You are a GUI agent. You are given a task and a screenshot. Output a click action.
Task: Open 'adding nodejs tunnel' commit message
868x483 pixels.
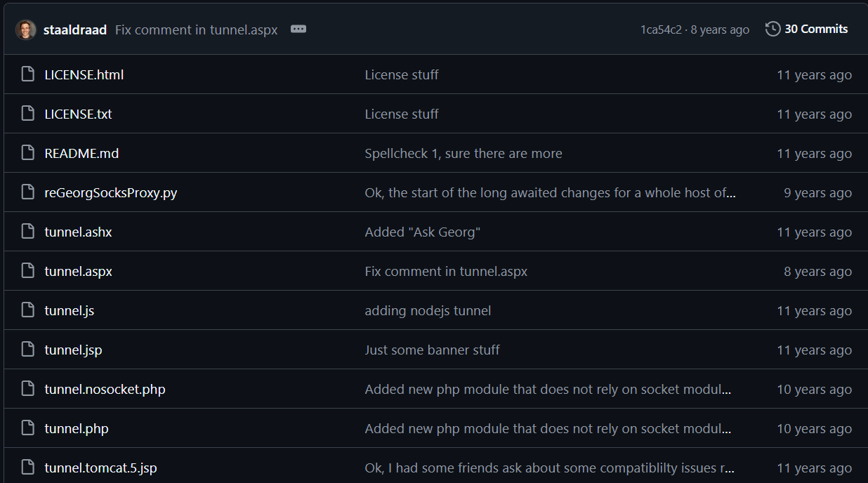pyautogui.click(x=428, y=310)
